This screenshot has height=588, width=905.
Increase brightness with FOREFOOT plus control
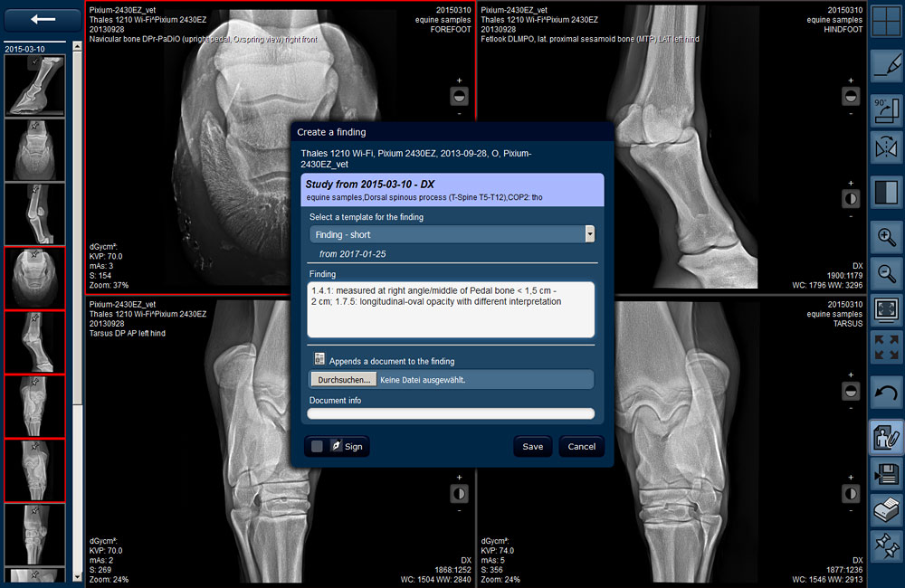(x=459, y=80)
